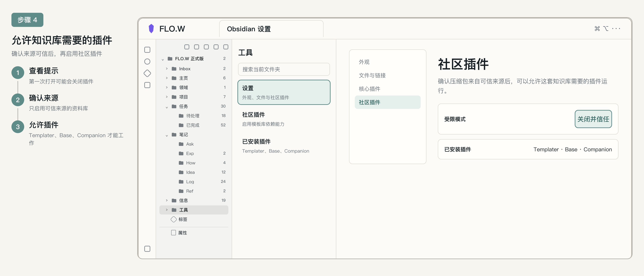The height and width of the screenshot is (276, 644).
Task: Click the folder icon beside Exp
Action: pos(181,153)
